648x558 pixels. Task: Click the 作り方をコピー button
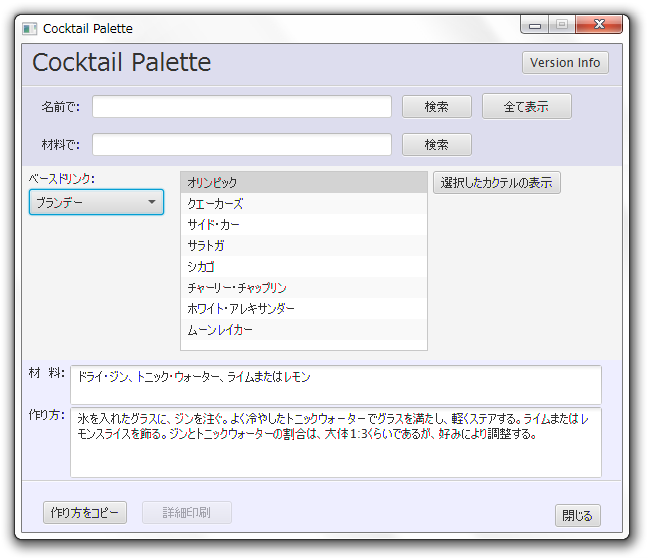click(x=85, y=513)
